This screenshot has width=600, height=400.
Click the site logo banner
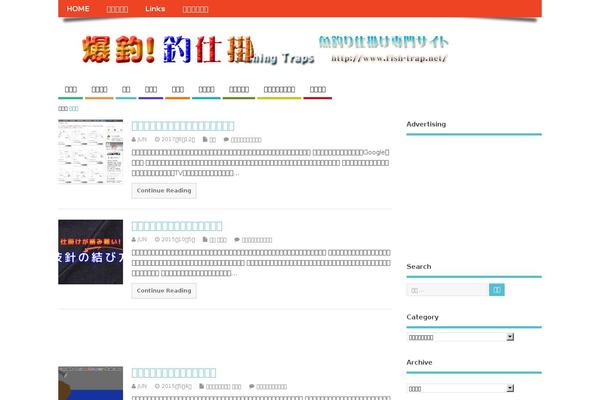point(265,50)
